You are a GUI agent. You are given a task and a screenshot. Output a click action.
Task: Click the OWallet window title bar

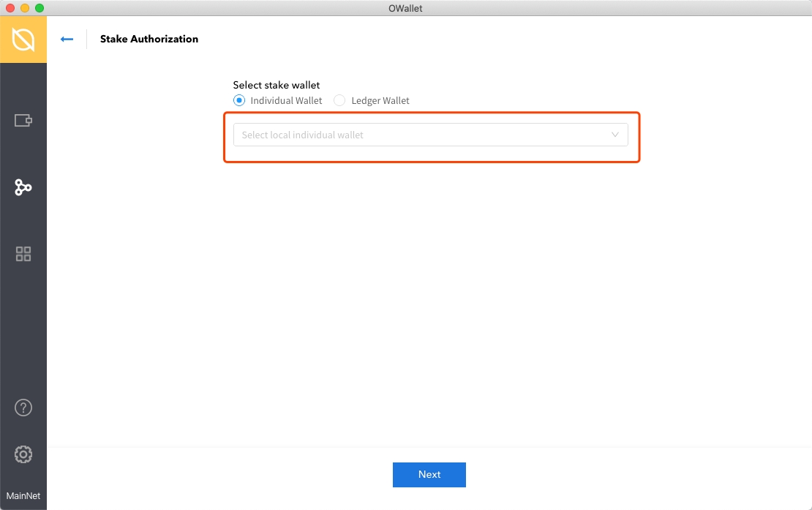tap(405, 8)
